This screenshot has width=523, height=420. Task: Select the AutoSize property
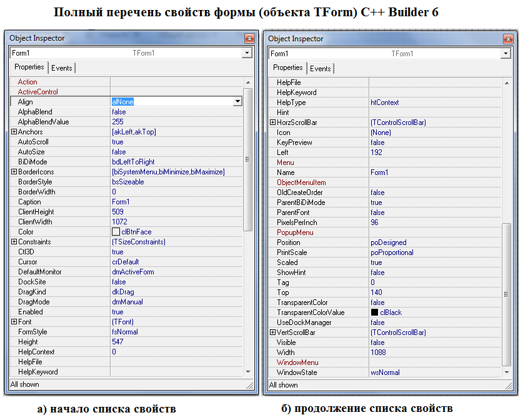click(31, 152)
